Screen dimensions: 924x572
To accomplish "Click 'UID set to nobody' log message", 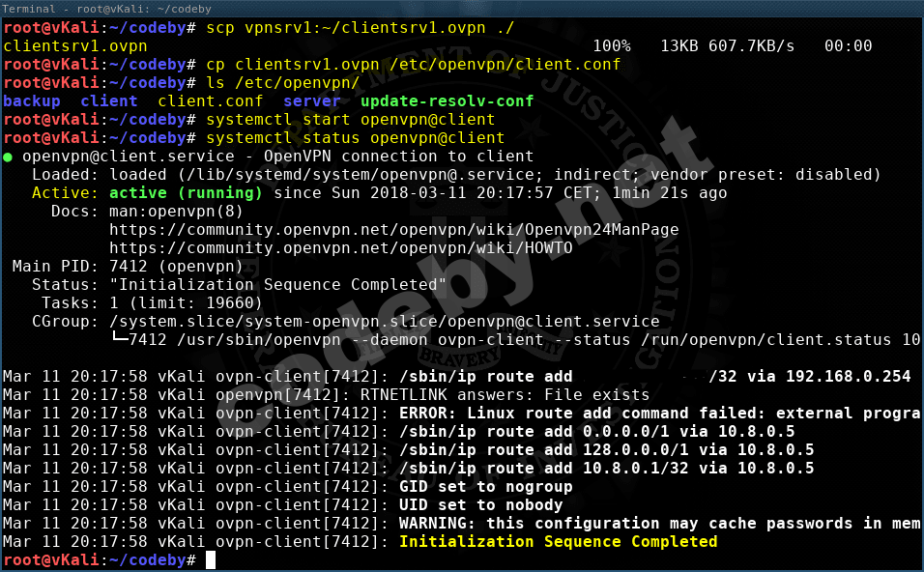I will click(481, 504).
